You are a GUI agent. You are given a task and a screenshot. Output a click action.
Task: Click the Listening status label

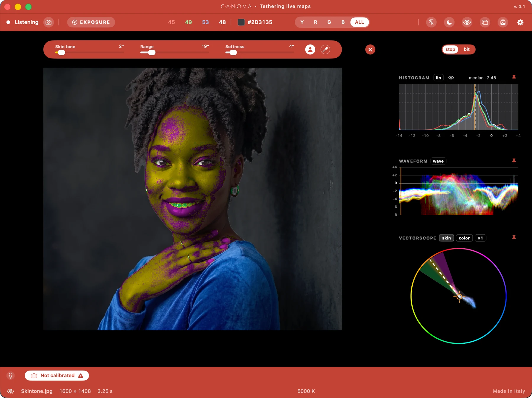[26, 22]
